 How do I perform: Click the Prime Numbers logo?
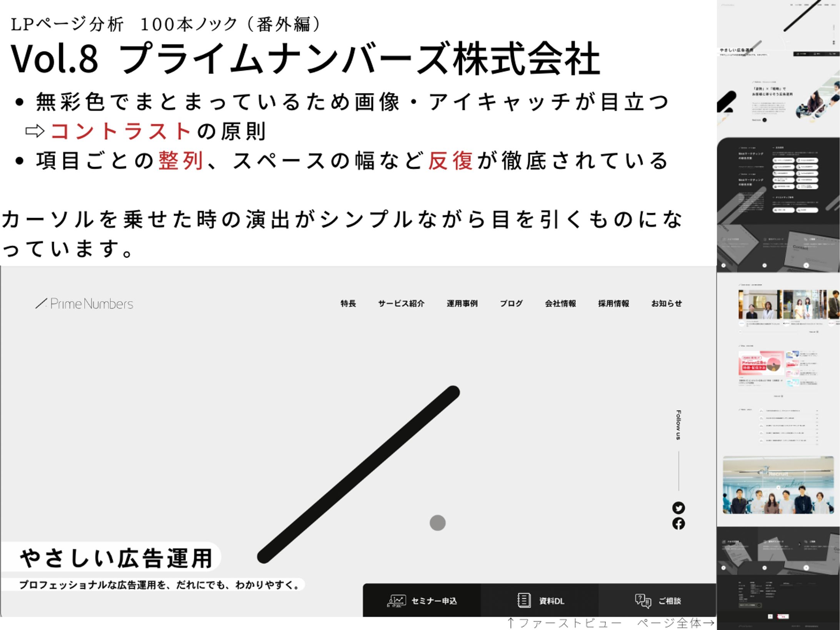click(x=84, y=304)
